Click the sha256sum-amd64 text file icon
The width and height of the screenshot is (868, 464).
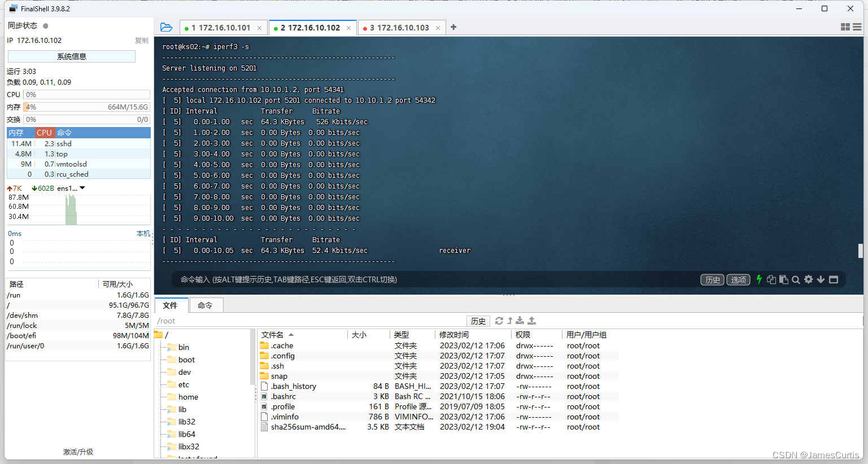point(264,427)
